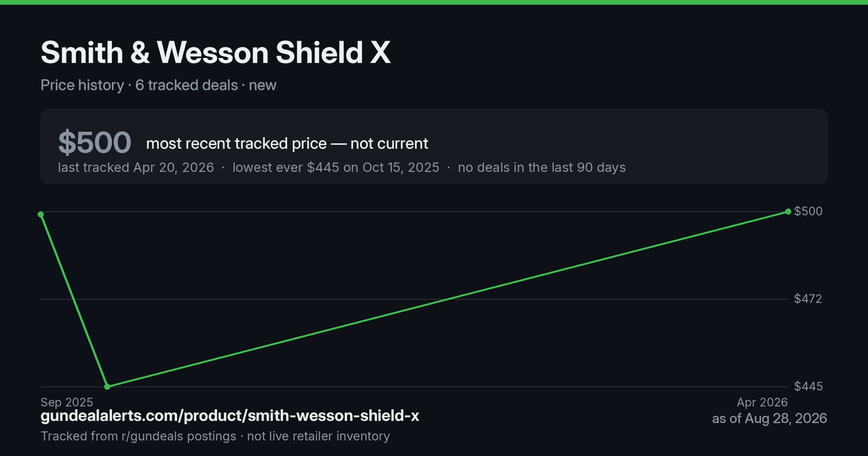This screenshot has width=868, height=456.
Task: Click the green rising price line segment
Action: pos(447,299)
